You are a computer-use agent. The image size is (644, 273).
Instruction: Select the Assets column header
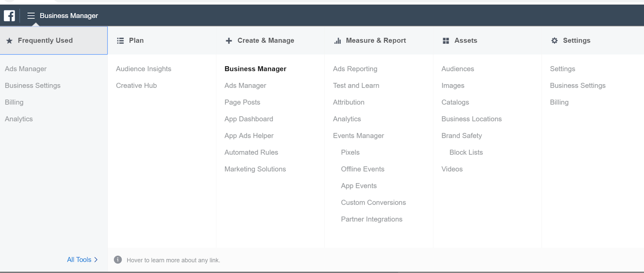(x=466, y=40)
